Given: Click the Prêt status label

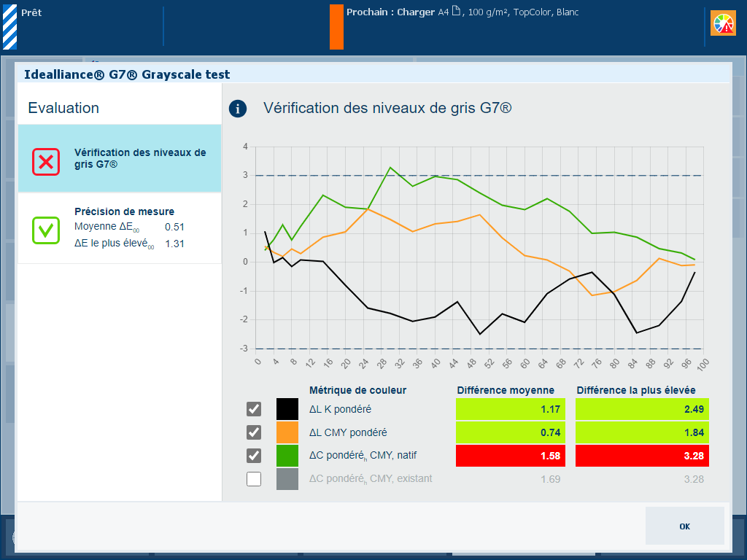Looking at the screenshot, I should pyautogui.click(x=31, y=13).
